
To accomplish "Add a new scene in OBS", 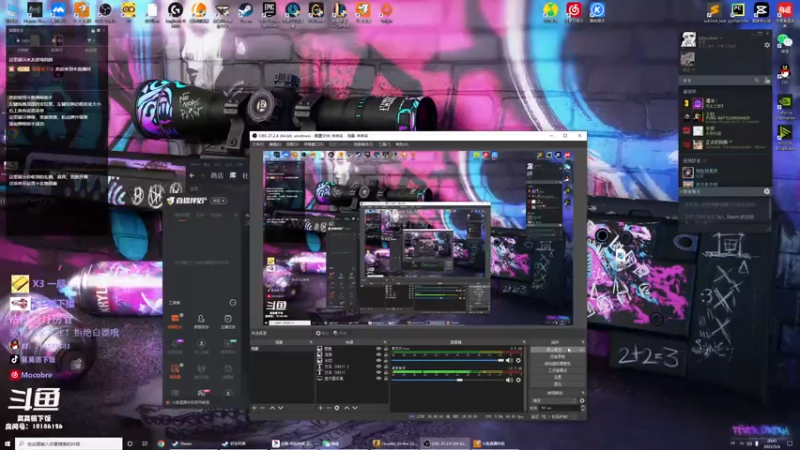I will [x=254, y=408].
